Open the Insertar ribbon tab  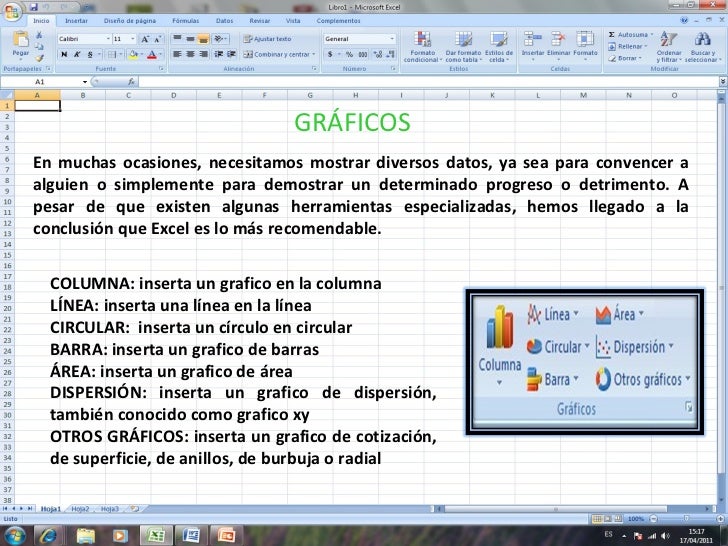click(76, 20)
